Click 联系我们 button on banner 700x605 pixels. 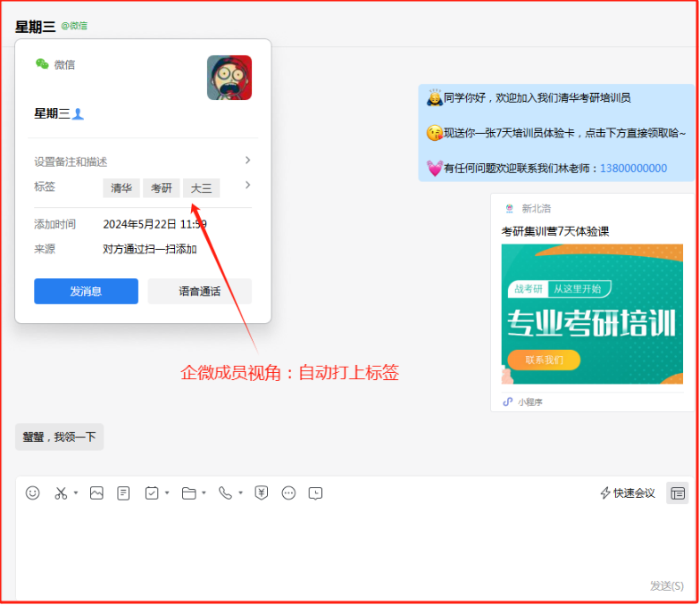click(545, 360)
